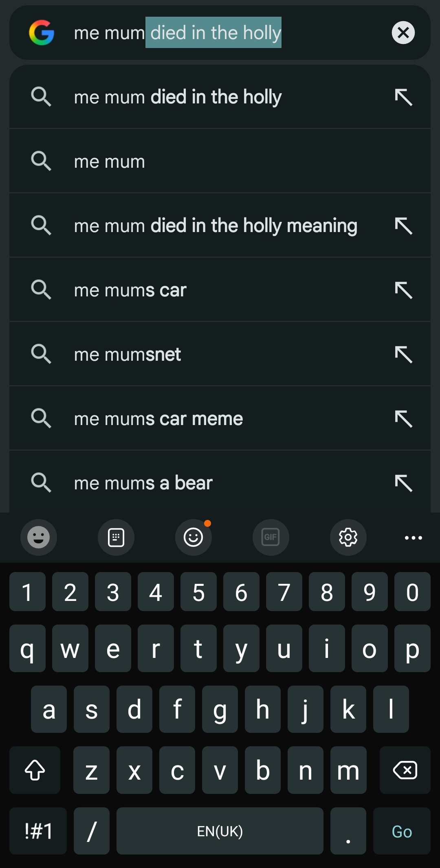Open the keyboard emoji panel
The height and width of the screenshot is (868, 440).
tap(194, 537)
